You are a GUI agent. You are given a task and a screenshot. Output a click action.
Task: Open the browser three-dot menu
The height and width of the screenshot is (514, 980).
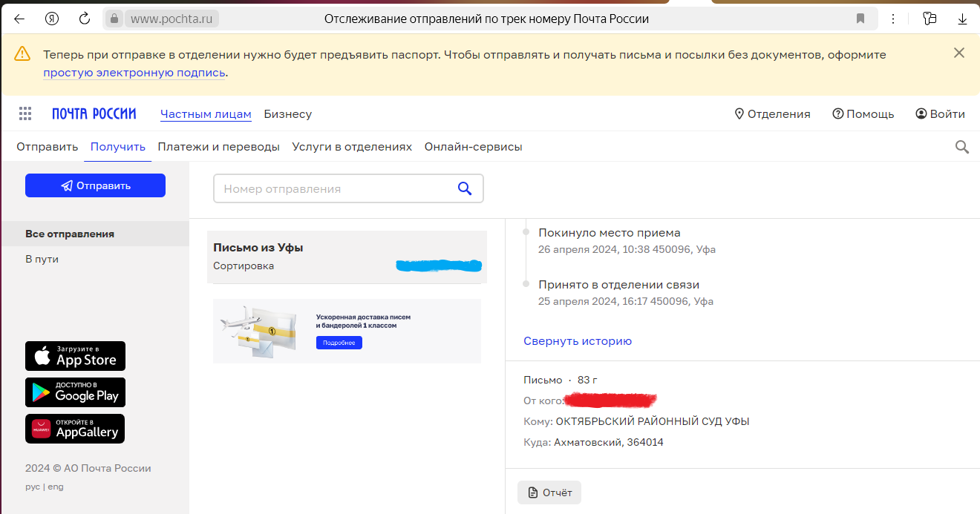893,18
